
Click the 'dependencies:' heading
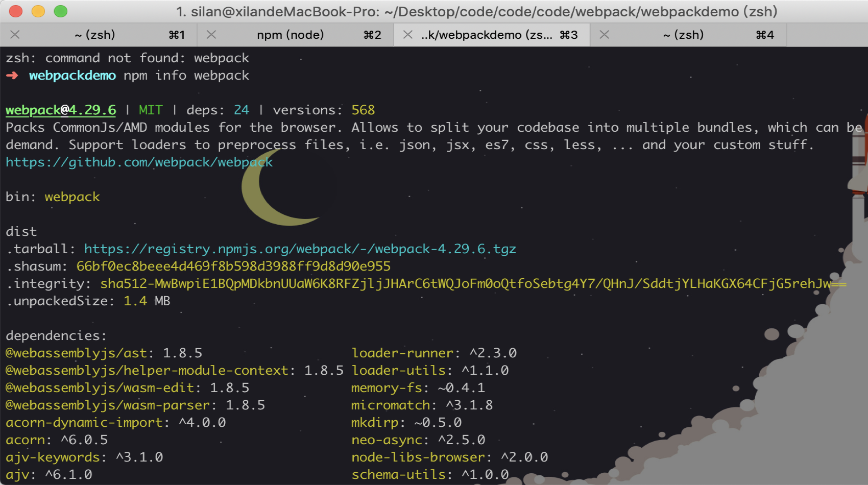[x=57, y=336]
